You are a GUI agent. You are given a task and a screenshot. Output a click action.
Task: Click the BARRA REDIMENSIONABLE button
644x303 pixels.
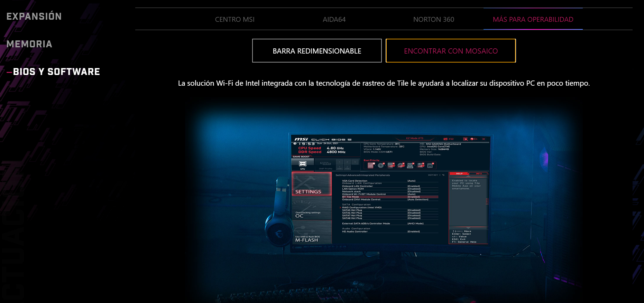(317, 51)
